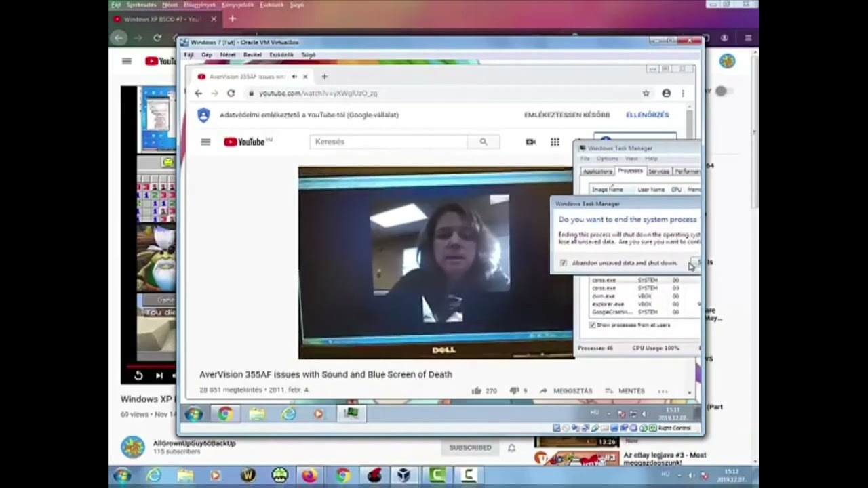The height and width of the screenshot is (488, 868).
Task: Click the next button on the host video player
Action: pos(159,375)
